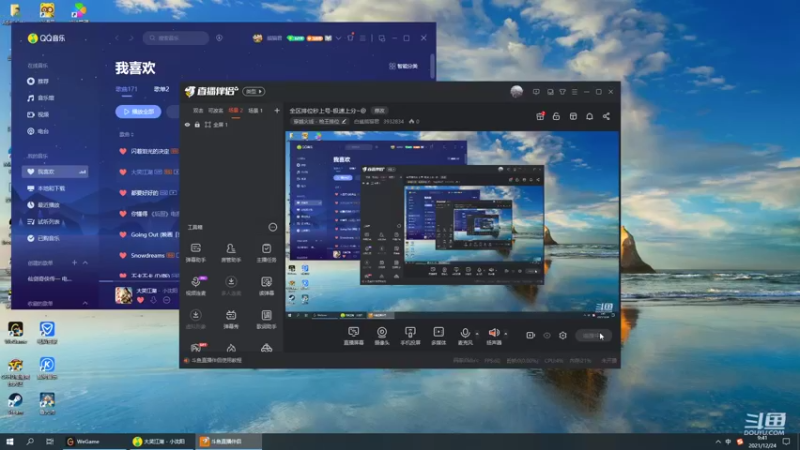Image resolution: width=800 pixels, height=450 pixels.
Task: Toggle heart for now-playing track in QQ Music
Action: click(140, 300)
